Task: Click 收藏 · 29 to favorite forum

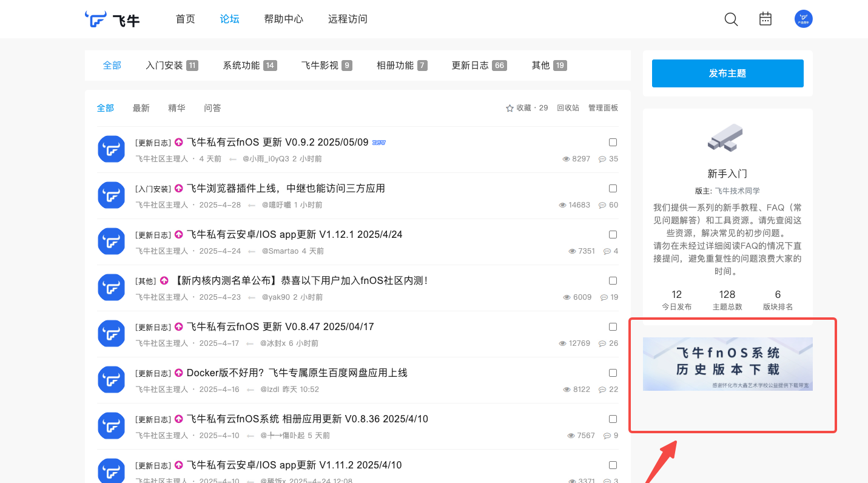Action: [527, 108]
